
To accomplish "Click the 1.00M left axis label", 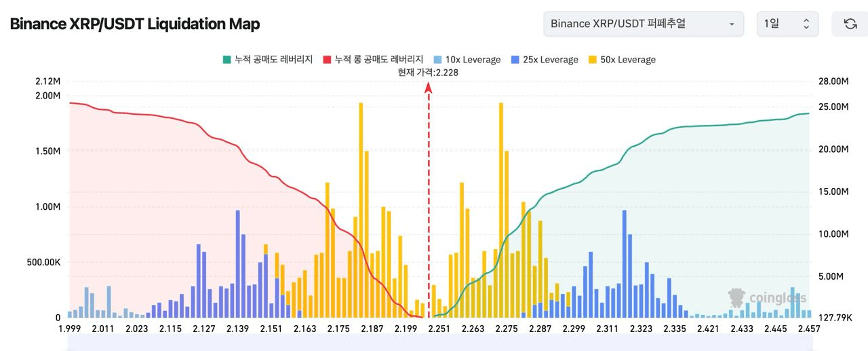I will (x=47, y=206).
